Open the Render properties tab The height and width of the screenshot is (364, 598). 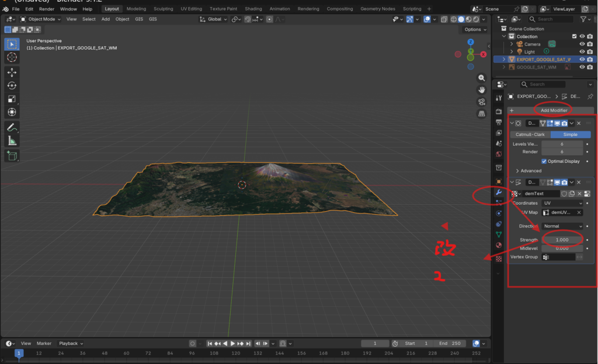point(499,111)
